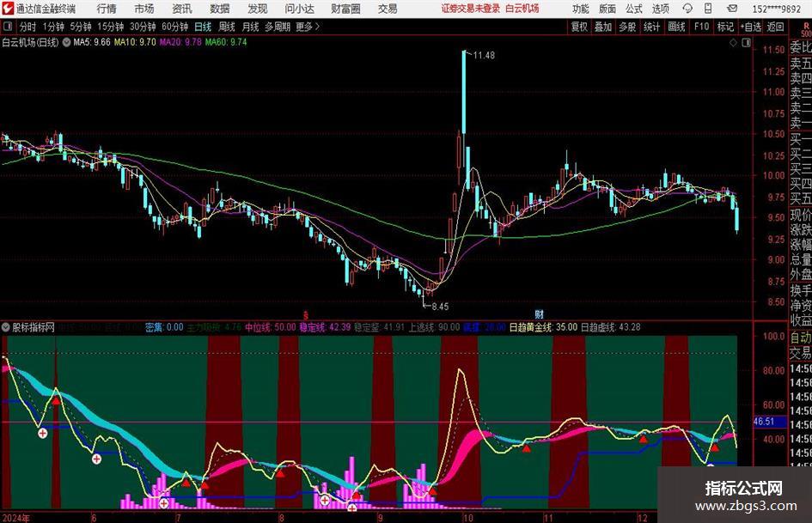Open the mobile phone icon in title bar

708,9
